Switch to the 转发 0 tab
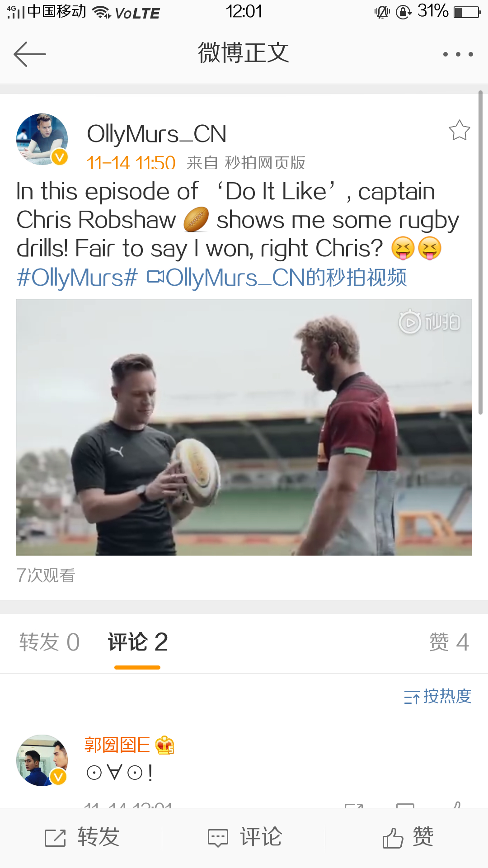Viewport: 488px width, 868px height. [49, 642]
